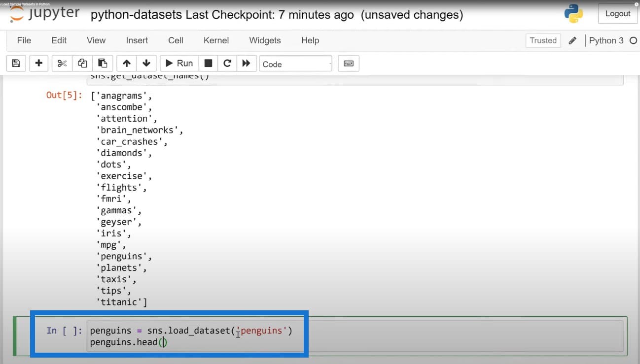Click the penguins.head( code line
Image resolution: width=640 pixels, height=364 pixels.
click(x=128, y=342)
